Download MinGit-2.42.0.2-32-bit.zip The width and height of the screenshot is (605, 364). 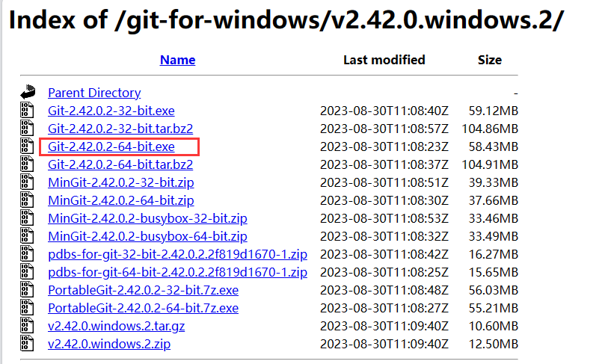pyautogui.click(x=120, y=182)
